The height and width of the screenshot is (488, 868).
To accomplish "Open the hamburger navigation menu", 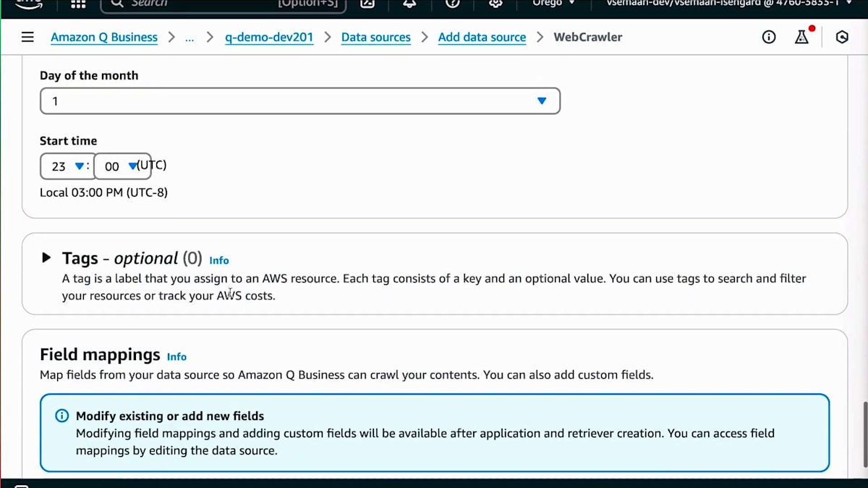I will click(x=27, y=37).
